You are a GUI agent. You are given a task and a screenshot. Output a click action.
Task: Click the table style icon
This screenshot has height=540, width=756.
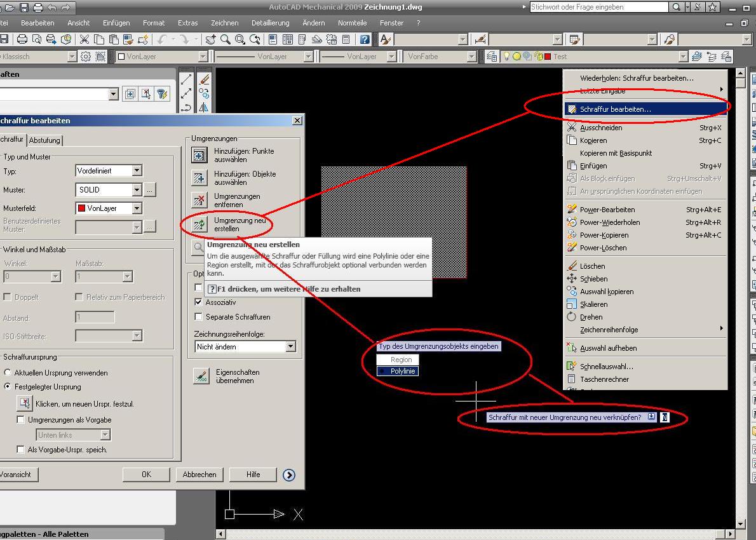point(574,39)
